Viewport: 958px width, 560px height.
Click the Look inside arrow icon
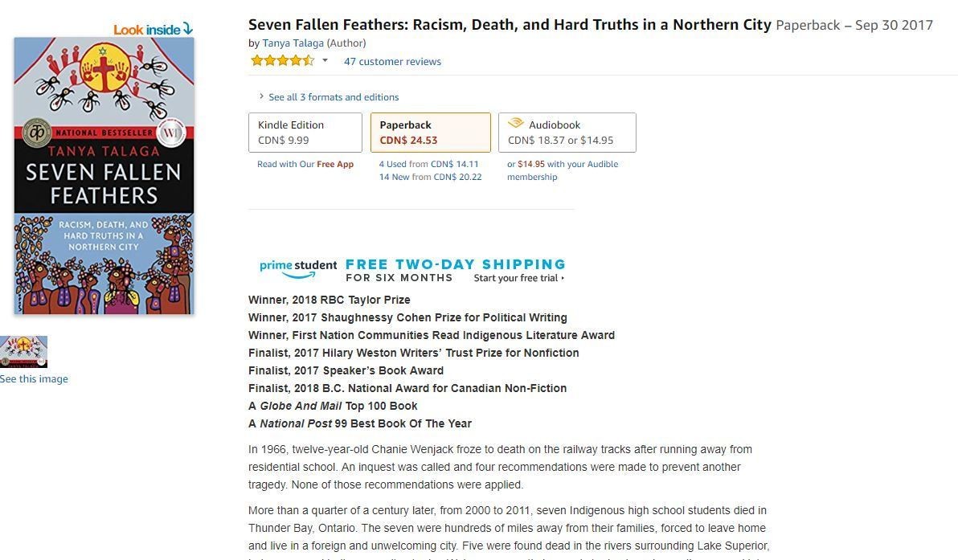[187, 29]
